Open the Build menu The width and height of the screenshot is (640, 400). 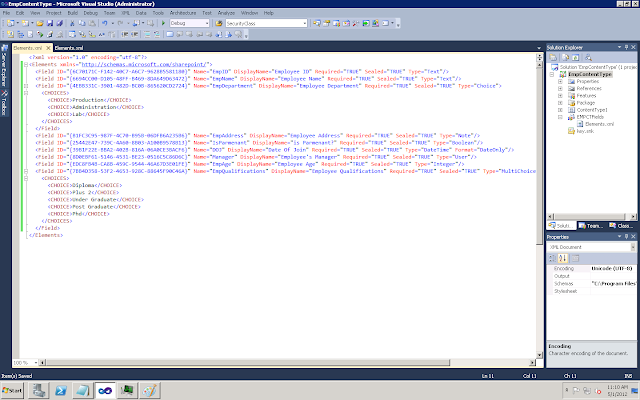pos(73,13)
